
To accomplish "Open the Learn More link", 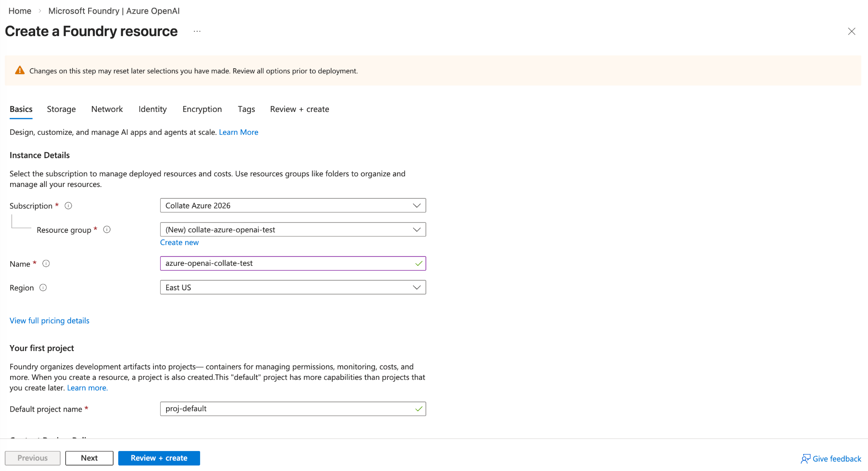I will (x=239, y=132).
